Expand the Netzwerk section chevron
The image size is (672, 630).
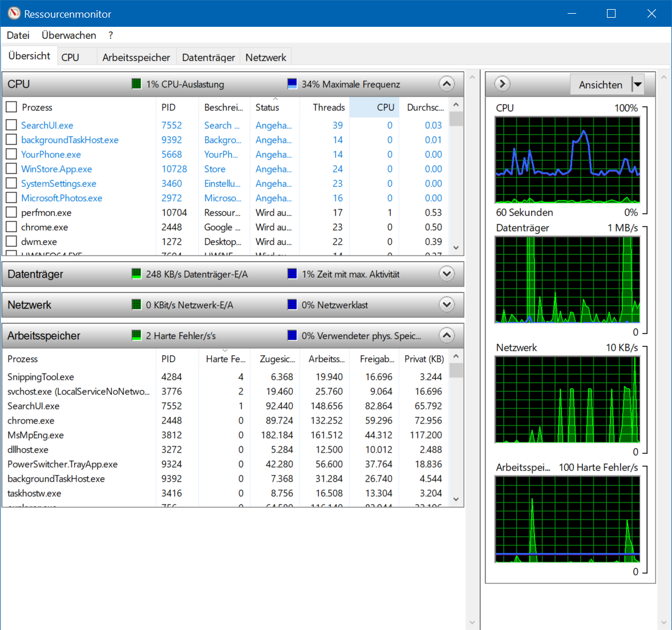click(447, 305)
